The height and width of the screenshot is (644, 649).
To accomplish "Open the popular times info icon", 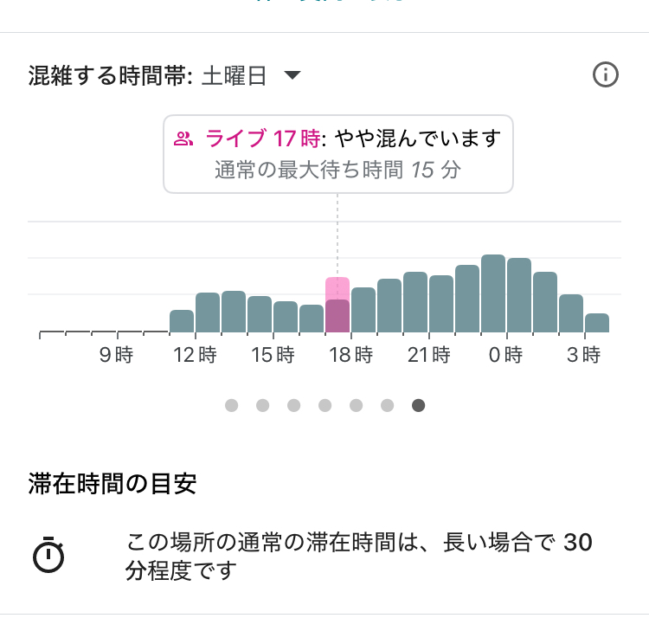I will (x=605, y=75).
